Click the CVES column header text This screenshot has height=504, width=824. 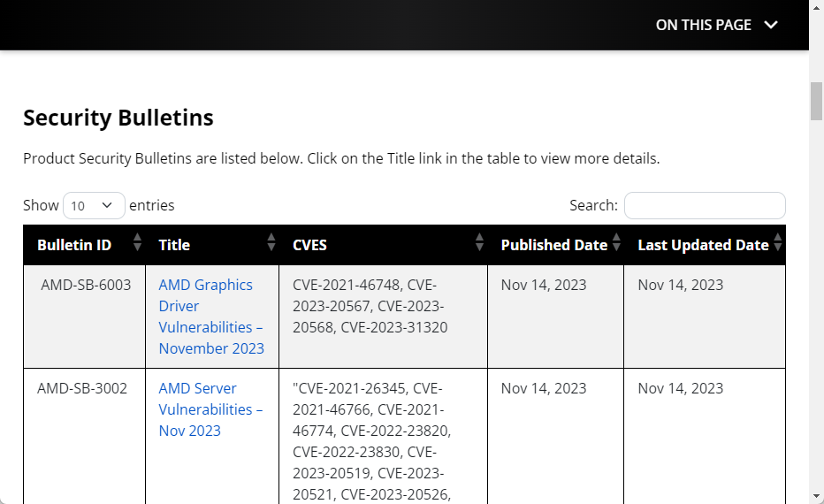tap(309, 245)
